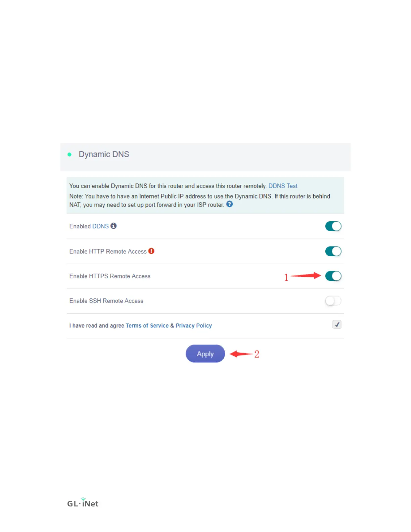Turn off the Enabled DDNS switch
The width and height of the screenshot is (411, 532).
click(333, 226)
